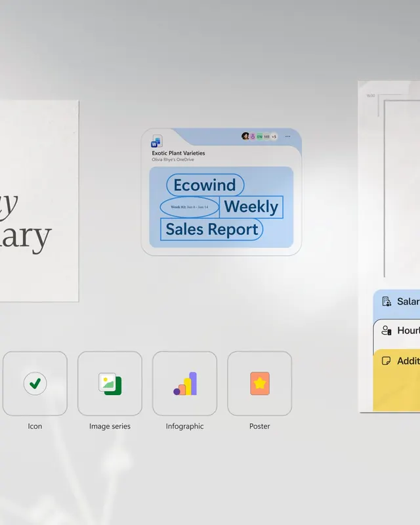Screen dimensions: 420x525
Task: Click the 'Image series' label
Action: point(110,426)
